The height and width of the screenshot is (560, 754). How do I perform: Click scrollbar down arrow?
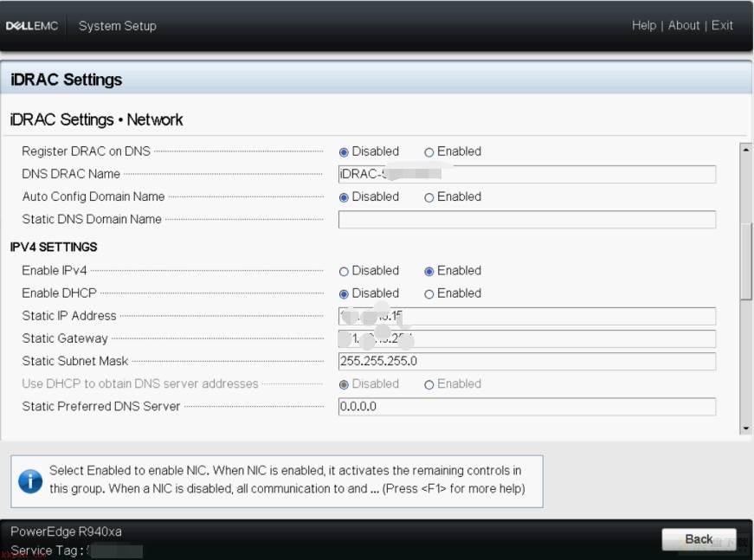tap(746, 428)
